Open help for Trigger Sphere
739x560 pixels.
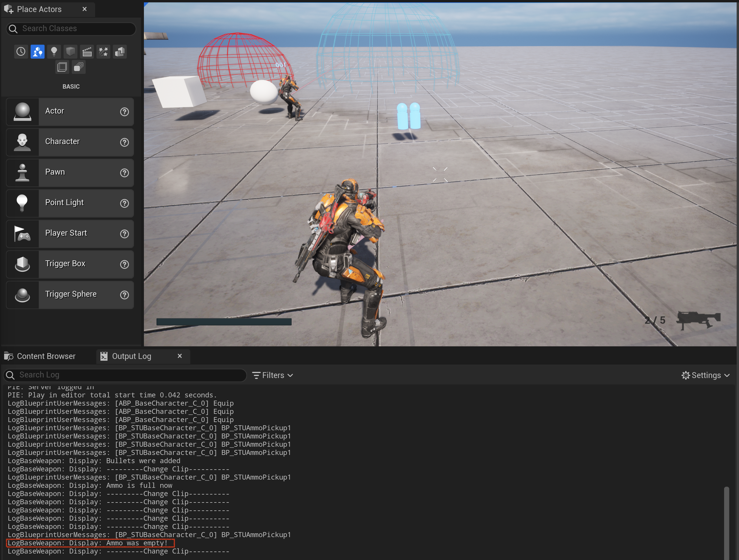125,295
